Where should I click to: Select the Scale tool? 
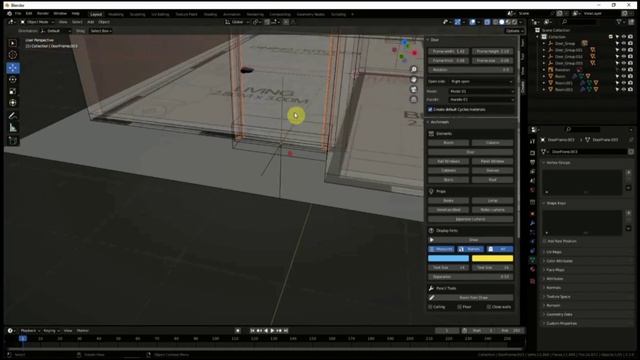13,91
